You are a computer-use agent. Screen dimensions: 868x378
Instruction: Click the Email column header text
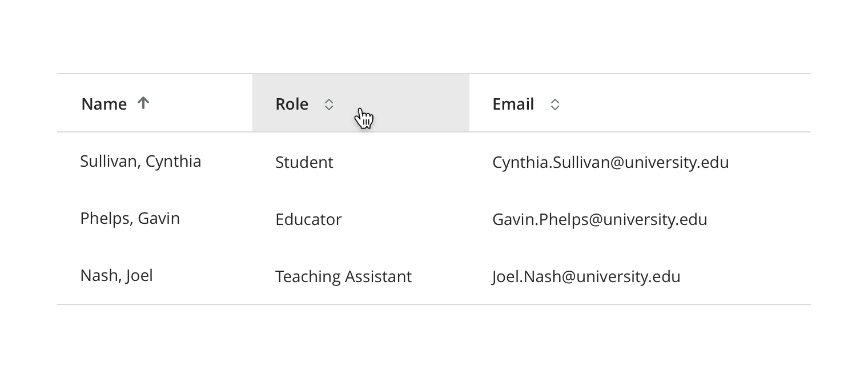coord(513,104)
